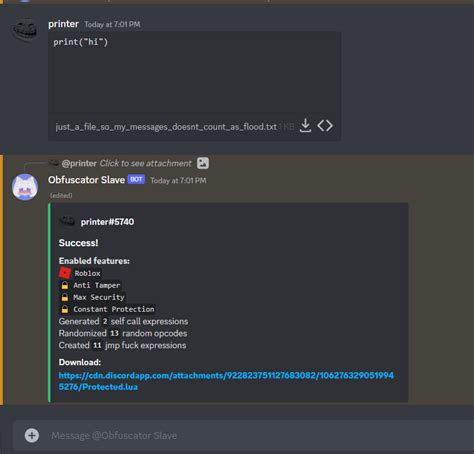Download the attached txt file

[305, 126]
